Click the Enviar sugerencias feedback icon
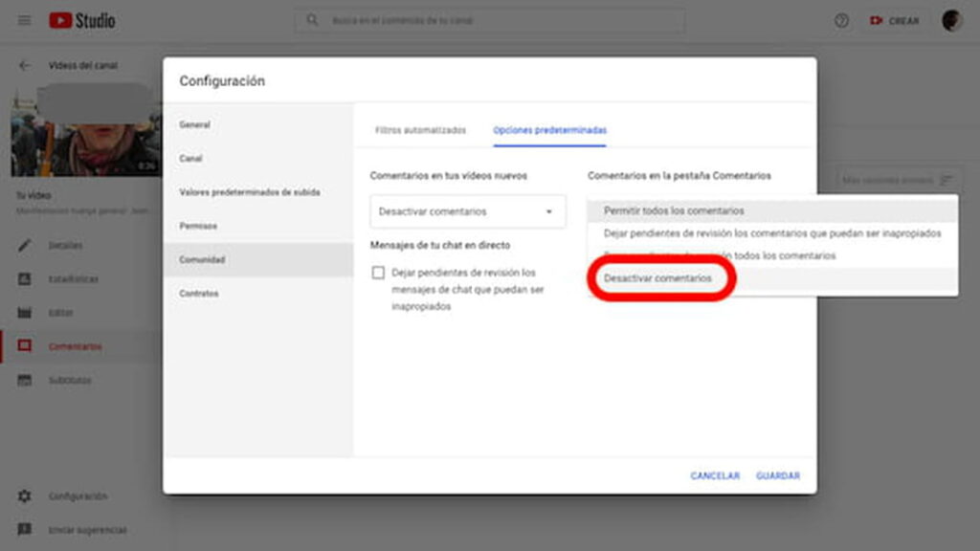 25,530
